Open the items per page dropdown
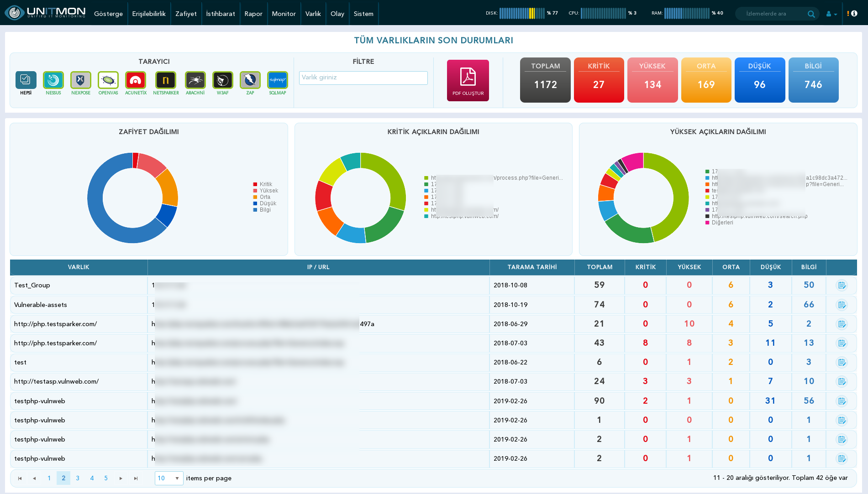Viewport: 868px width, 494px height. tap(169, 478)
